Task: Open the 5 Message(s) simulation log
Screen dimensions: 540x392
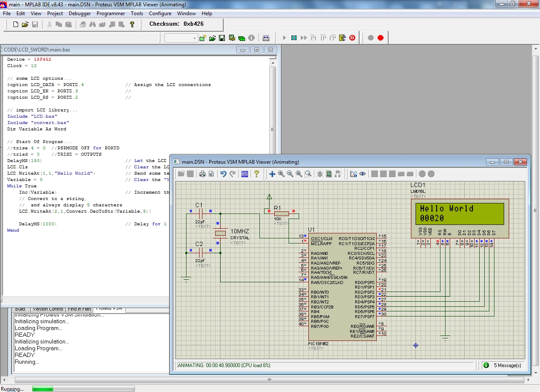Action: 503,365
